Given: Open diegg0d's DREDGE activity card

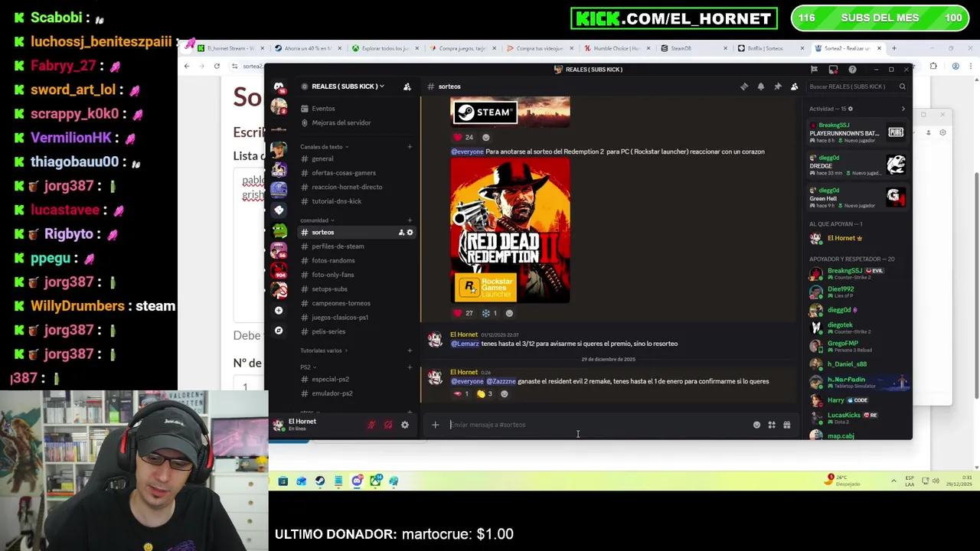Looking at the screenshot, I should point(857,165).
